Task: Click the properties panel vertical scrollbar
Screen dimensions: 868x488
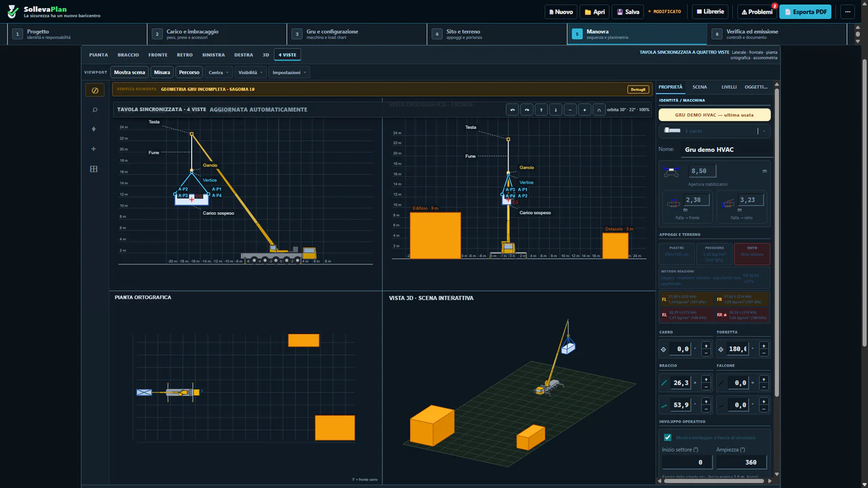Action: [777, 244]
